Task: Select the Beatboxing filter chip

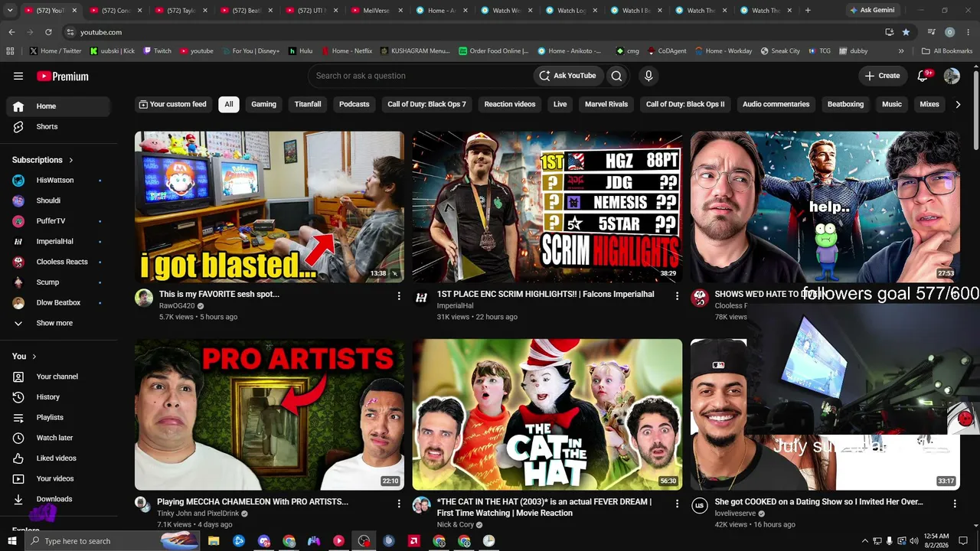Action: click(x=845, y=104)
